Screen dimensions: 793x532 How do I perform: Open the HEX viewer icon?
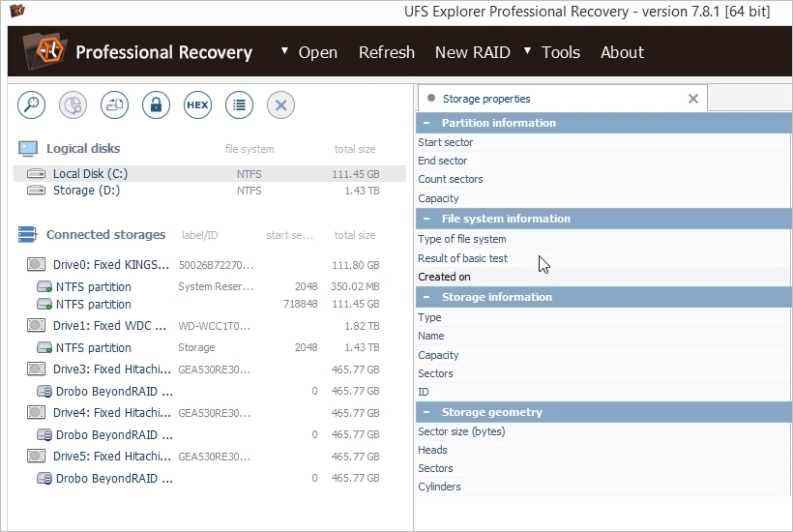197,105
